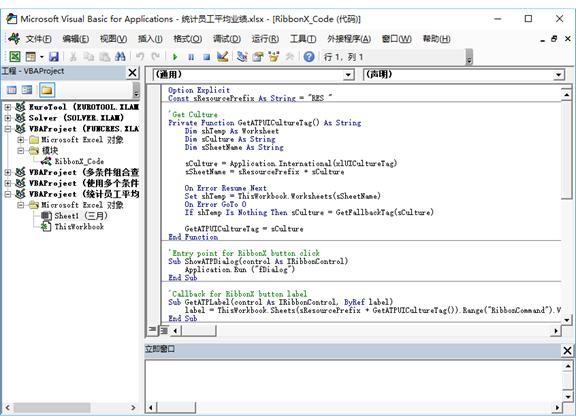Click inside the 立即窗口 input area
Screen dimensions: 576x419
coord(353,381)
